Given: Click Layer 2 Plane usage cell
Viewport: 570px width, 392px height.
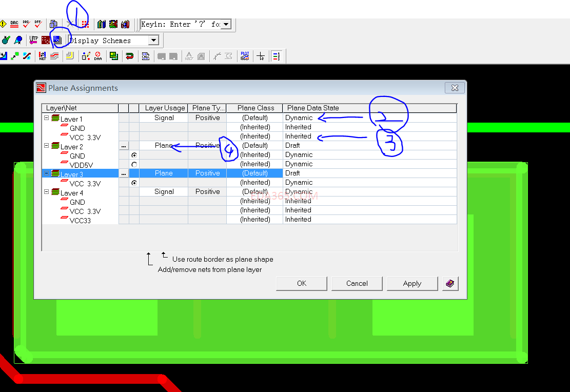Looking at the screenshot, I should point(164,145).
